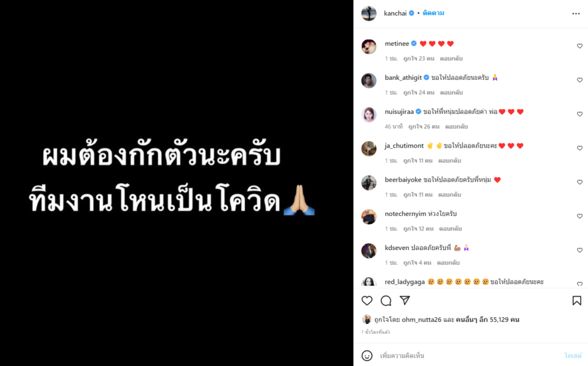
Task: Open emoji picker smiley icon
Action: pos(367,356)
